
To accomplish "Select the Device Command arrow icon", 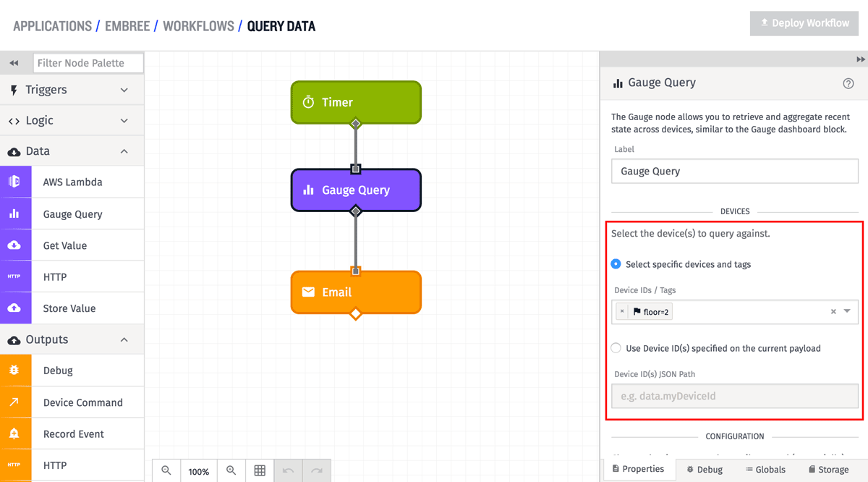I will coord(14,402).
